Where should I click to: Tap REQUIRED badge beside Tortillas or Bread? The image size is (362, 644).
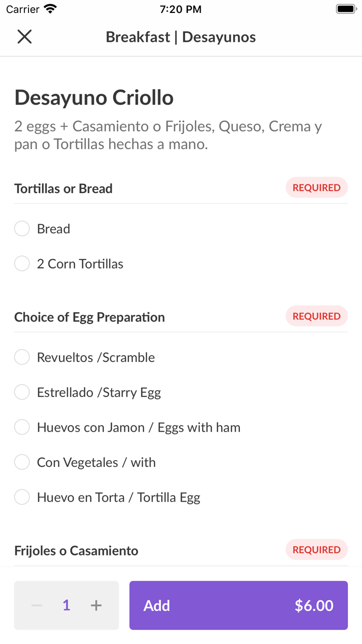[x=316, y=188]
